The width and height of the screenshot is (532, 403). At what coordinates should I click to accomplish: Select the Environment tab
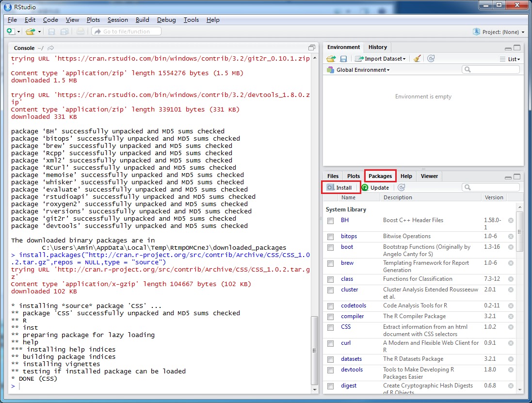pos(343,47)
